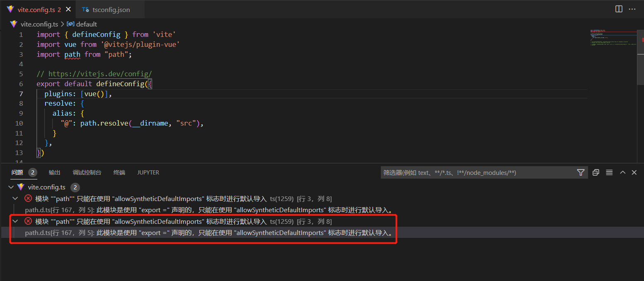This screenshot has width=644, height=281.
Task: Collapse all problems with the collapse-all icon
Action: (596, 172)
